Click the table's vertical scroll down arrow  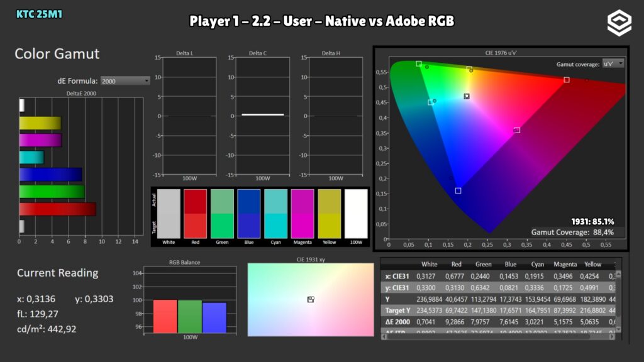tap(618, 329)
